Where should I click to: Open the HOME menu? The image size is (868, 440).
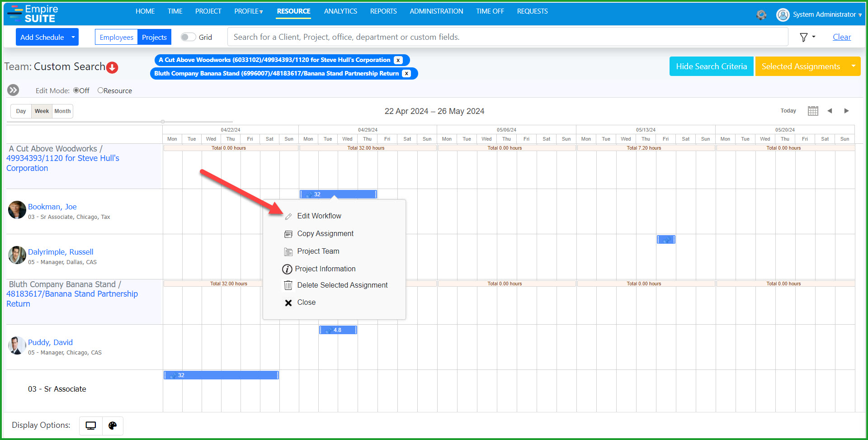(145, 11)
